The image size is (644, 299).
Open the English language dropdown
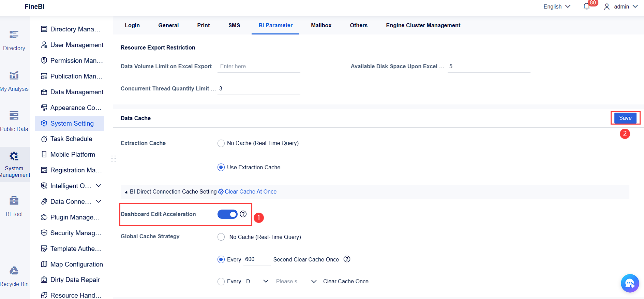pyautogui.click(x=557, y=6)
